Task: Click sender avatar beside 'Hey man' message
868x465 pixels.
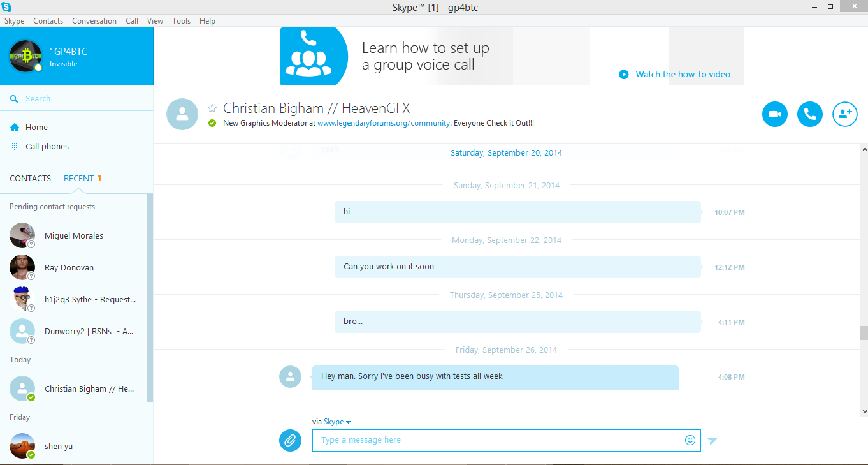Action: point(290,376)
